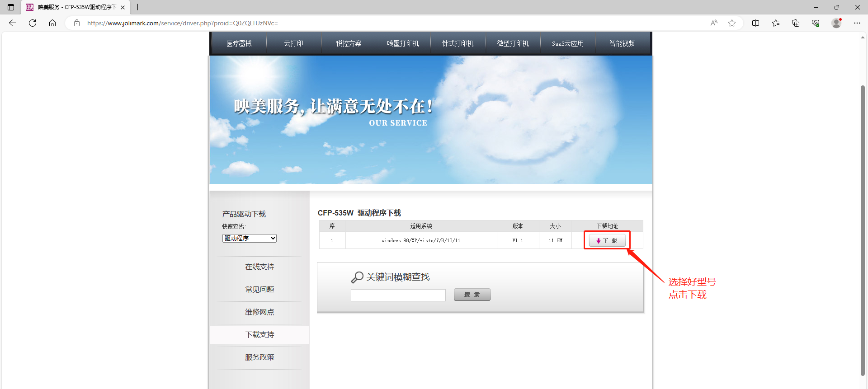Refresh the current page
Screen dimensions: 868x389
point(33,23)
